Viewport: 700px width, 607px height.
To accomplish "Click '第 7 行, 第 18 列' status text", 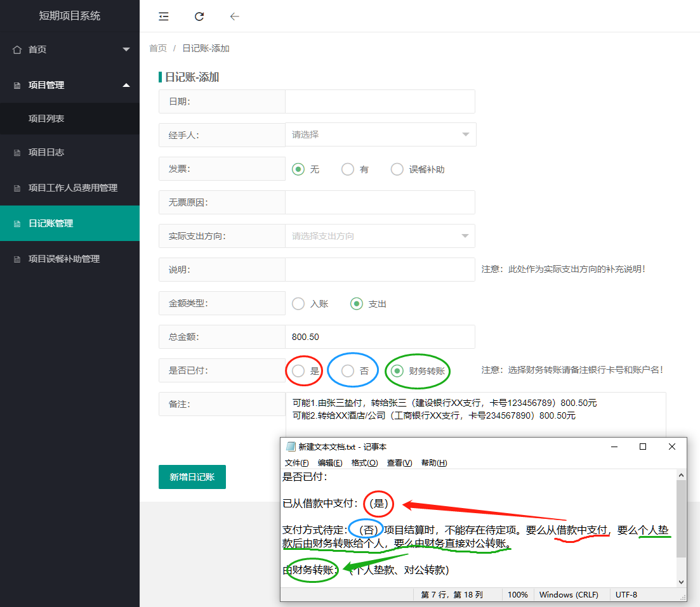I will click(x=451, y=594).
